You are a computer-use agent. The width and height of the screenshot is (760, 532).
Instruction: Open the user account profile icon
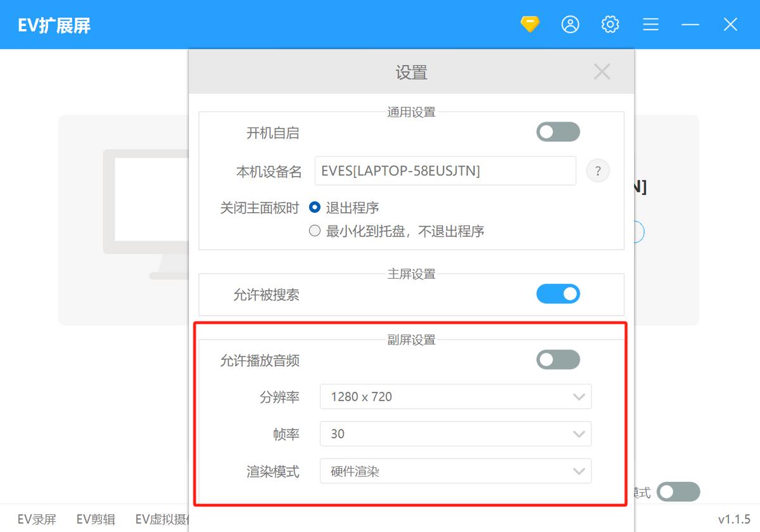pyautogui.click(x=570, y=25)
